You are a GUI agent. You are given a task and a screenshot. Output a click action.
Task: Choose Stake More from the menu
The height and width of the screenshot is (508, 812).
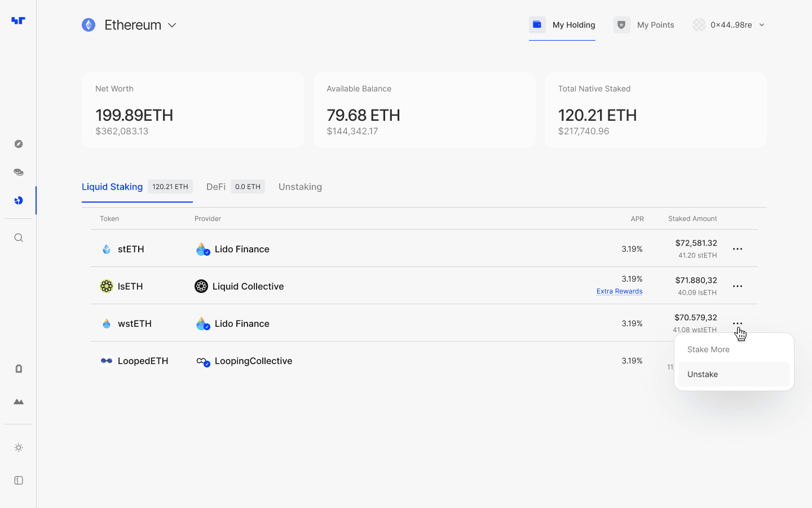[734, 349]
